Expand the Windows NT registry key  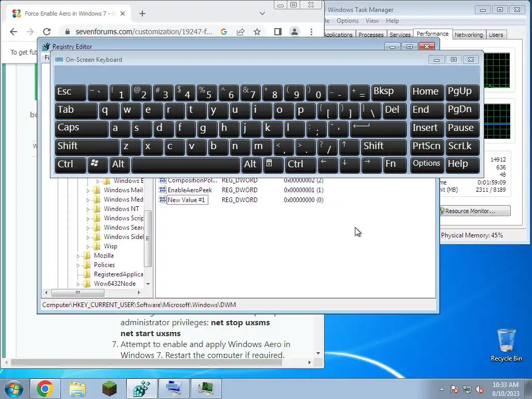tap(88, 209)
